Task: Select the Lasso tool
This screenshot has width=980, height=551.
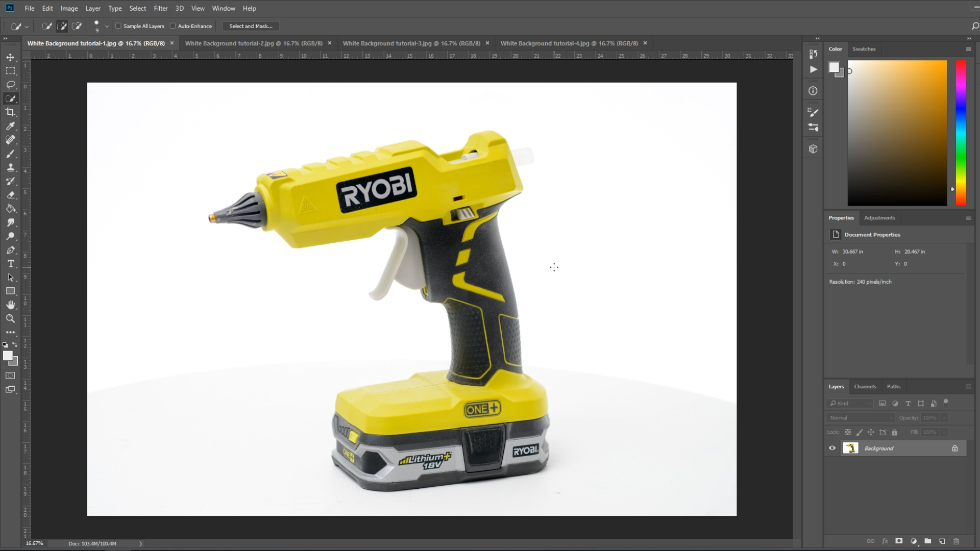Action: tap(10, 85)
